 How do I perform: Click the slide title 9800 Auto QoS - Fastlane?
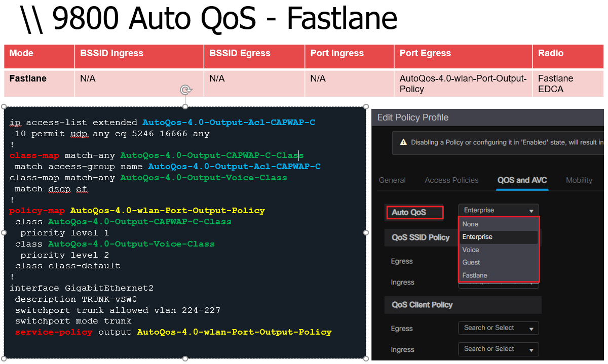pyautogui.click(x=209, y=19)
